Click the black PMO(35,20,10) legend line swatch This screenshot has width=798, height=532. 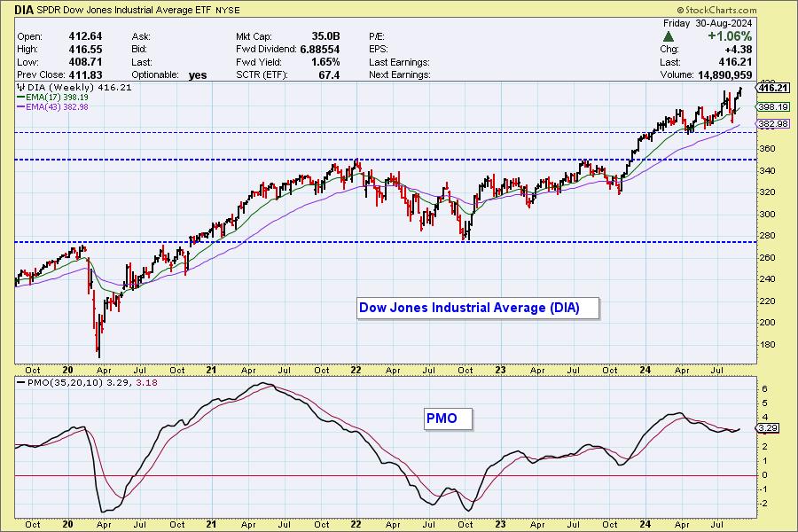point(20,382)
